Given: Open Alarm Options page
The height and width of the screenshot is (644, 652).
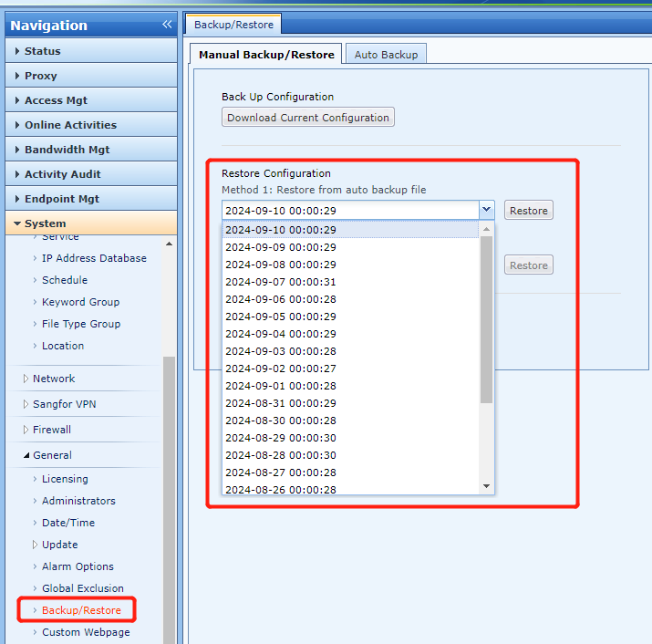Looking at the screenshot, I should 78,566.
